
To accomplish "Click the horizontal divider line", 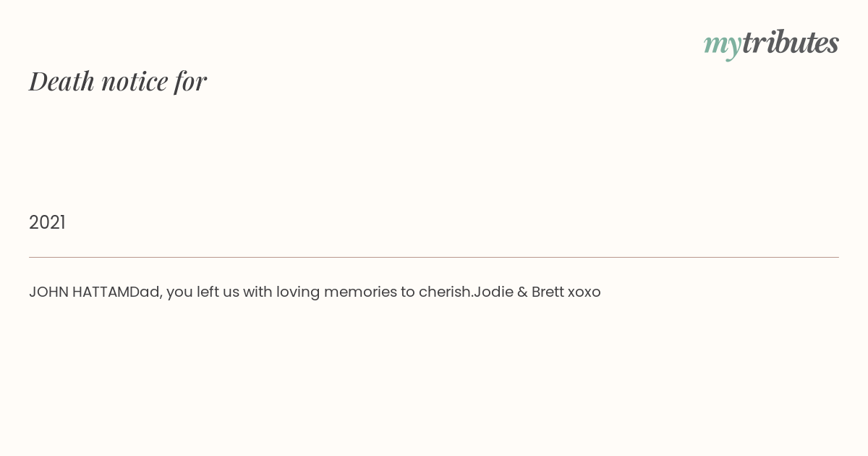I will click(434, 257).
